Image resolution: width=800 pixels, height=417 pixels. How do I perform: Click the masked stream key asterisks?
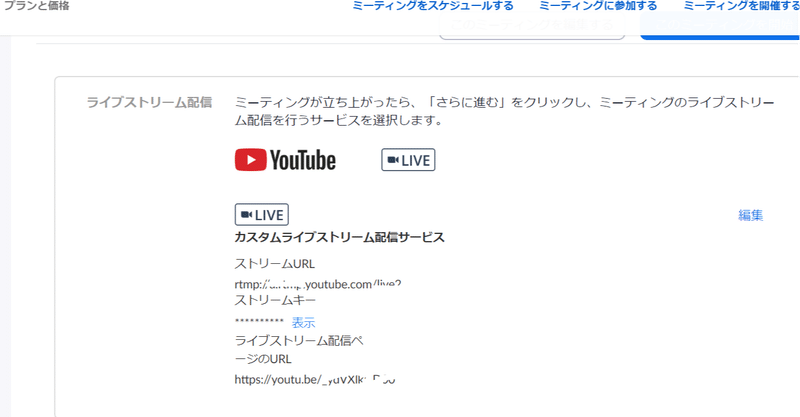coord(259,321)
